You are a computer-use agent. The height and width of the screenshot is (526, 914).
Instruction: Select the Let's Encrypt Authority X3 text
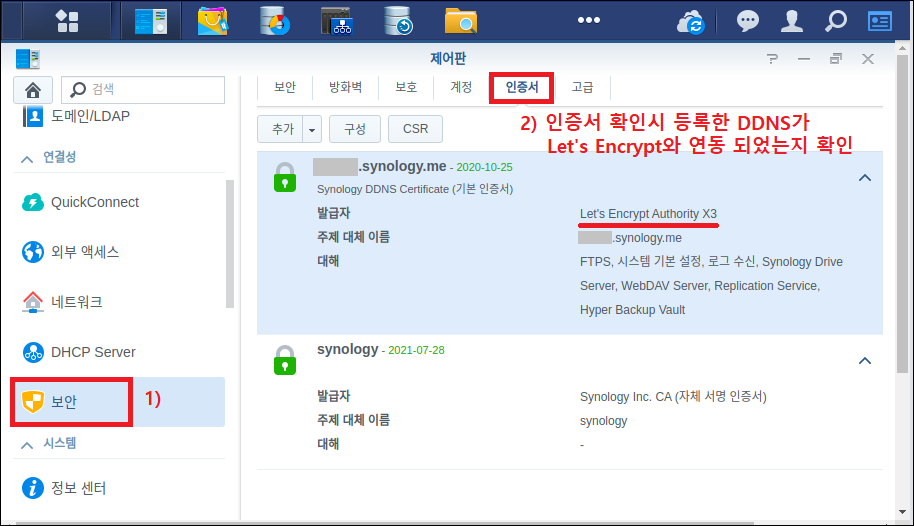tap(648, 214)
